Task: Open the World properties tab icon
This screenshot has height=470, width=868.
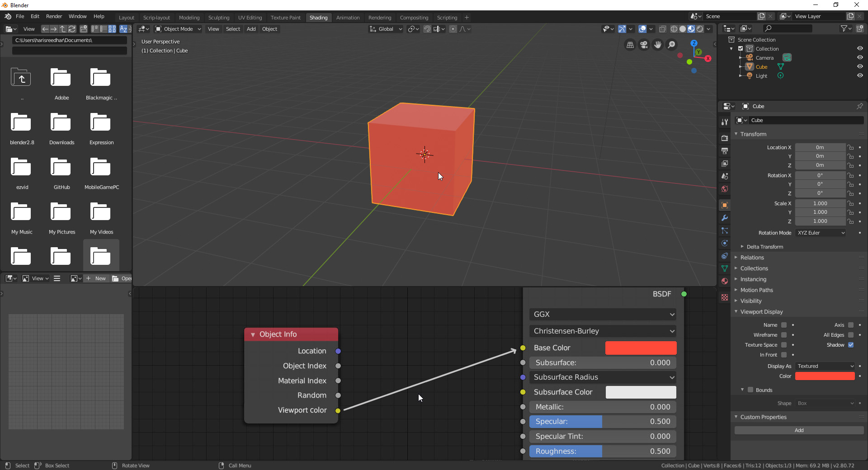Action: tap(725, 189)
